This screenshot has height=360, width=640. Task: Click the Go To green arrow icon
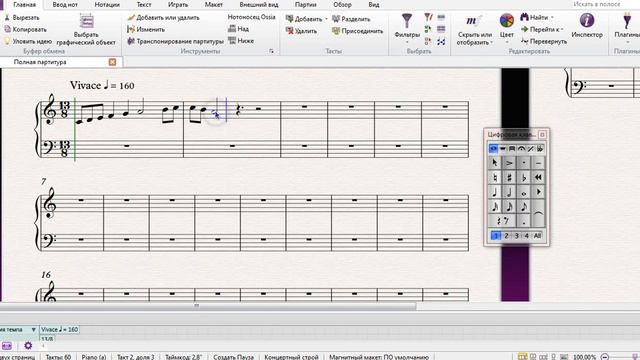click(524, 29)
